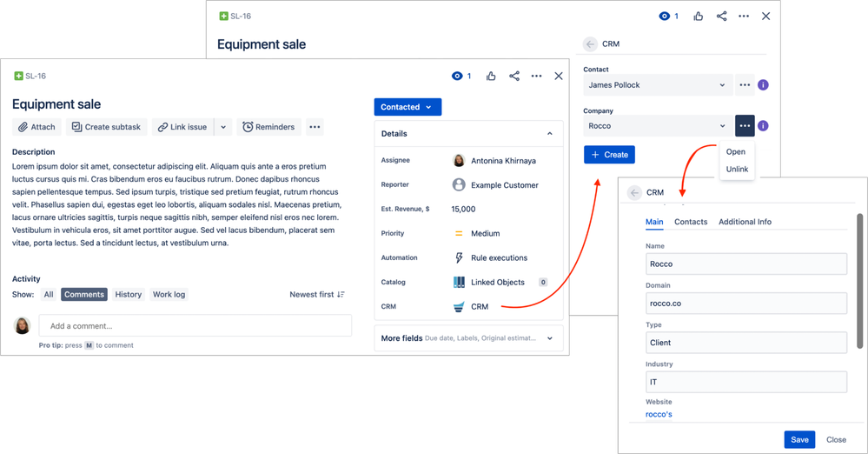868x454 pixels.
Task: Select the History activity filter
Action: 129,294
